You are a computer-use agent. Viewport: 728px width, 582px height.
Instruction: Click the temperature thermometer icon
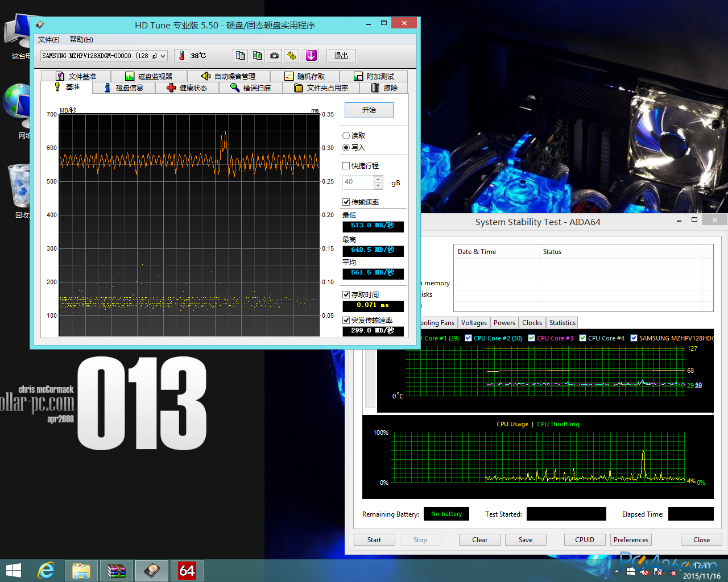point(181,56)
